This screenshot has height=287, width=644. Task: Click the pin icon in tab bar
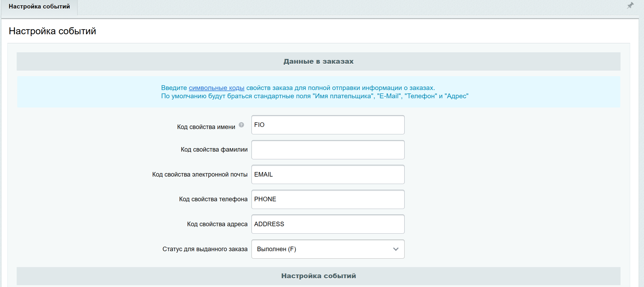click(x=630, y=6)
